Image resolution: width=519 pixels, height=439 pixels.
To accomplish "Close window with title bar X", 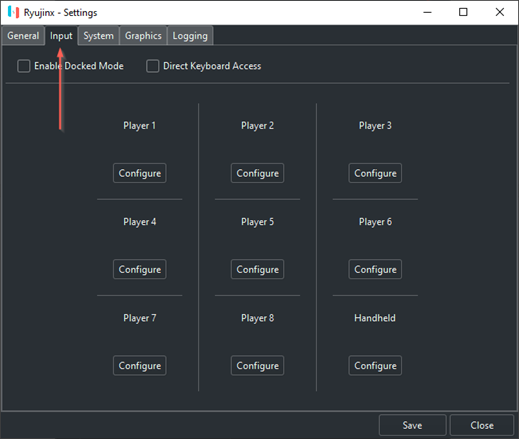I will pos(499,12).
